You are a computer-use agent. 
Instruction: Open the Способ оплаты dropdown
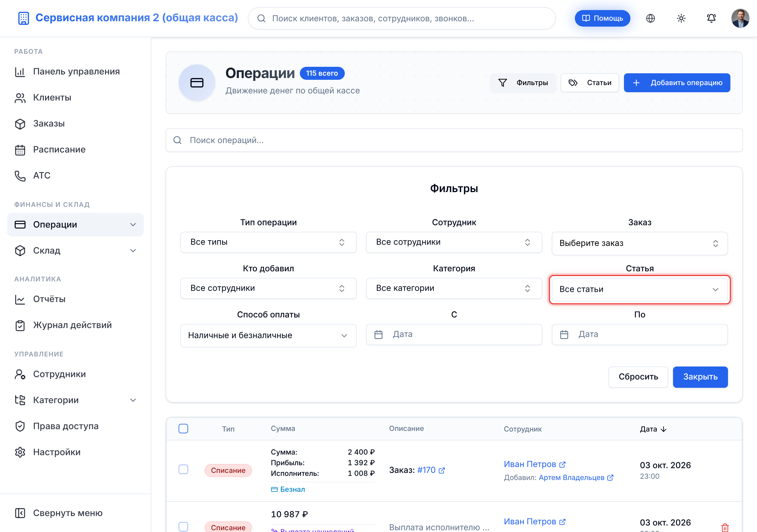pyautogui.click(x=268, y=335)
